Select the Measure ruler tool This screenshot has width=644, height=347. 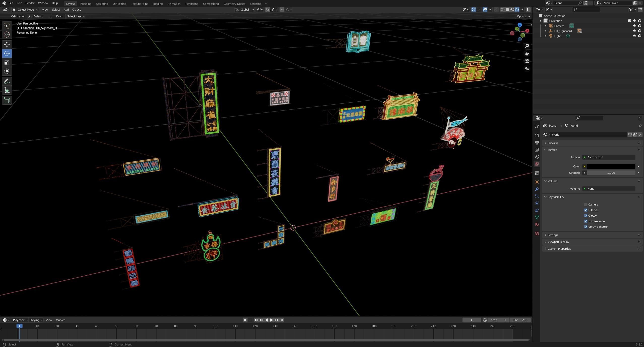7,91
